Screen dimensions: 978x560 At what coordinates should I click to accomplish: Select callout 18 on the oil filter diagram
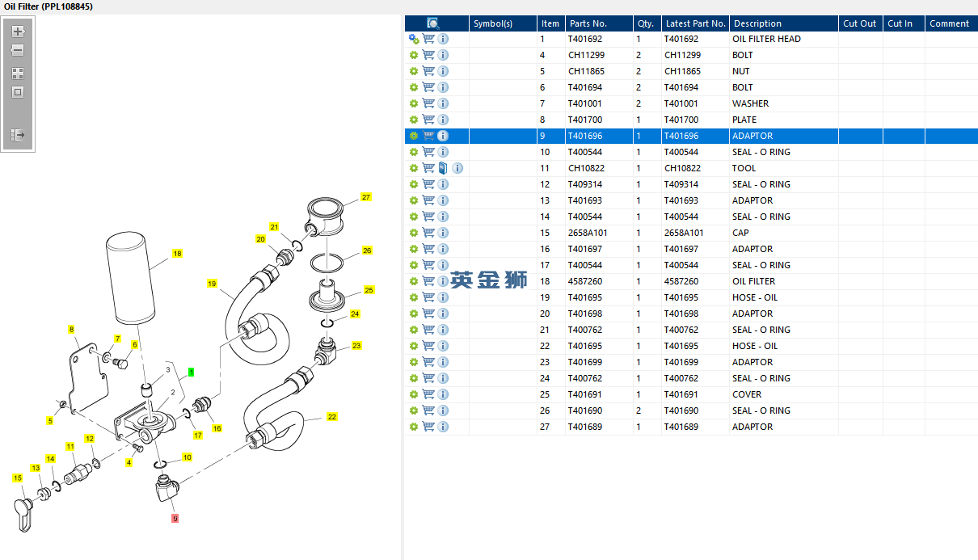click(x=177, y=254)
